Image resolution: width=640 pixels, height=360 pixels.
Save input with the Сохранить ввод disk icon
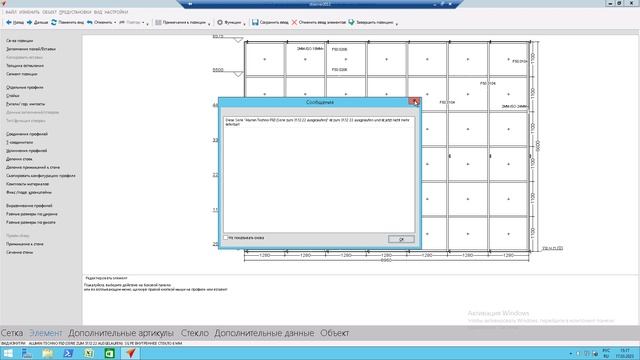point(255,22)
